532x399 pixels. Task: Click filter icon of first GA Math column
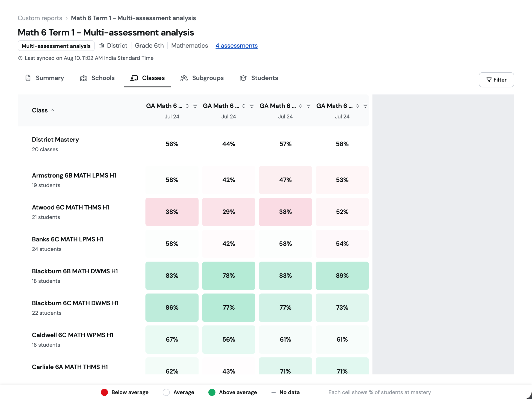[x=195, y=106]
